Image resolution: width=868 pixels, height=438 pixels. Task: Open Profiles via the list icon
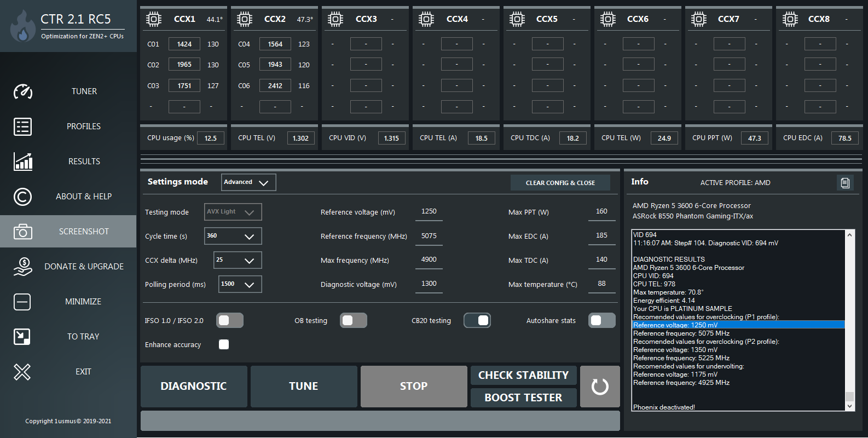point(22,126)
